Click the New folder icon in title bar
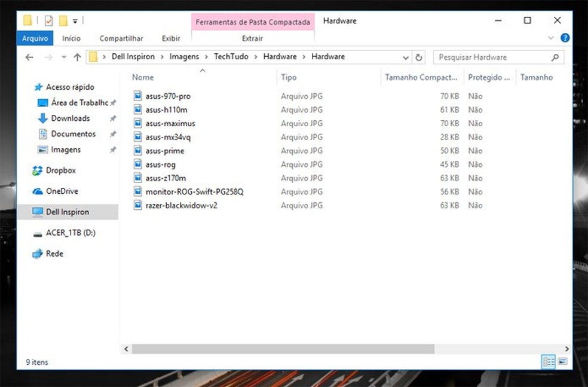 (63, 21)
